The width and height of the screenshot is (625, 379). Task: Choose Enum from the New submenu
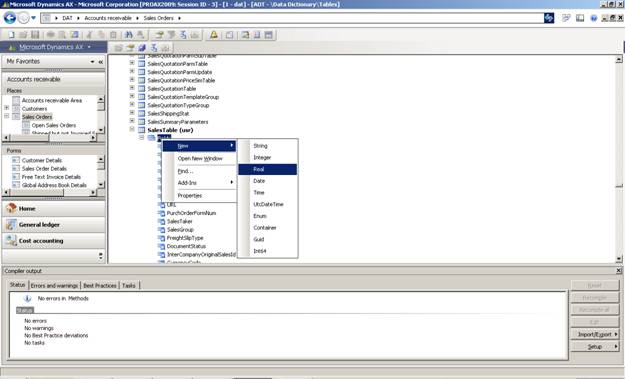click(267, 216)
